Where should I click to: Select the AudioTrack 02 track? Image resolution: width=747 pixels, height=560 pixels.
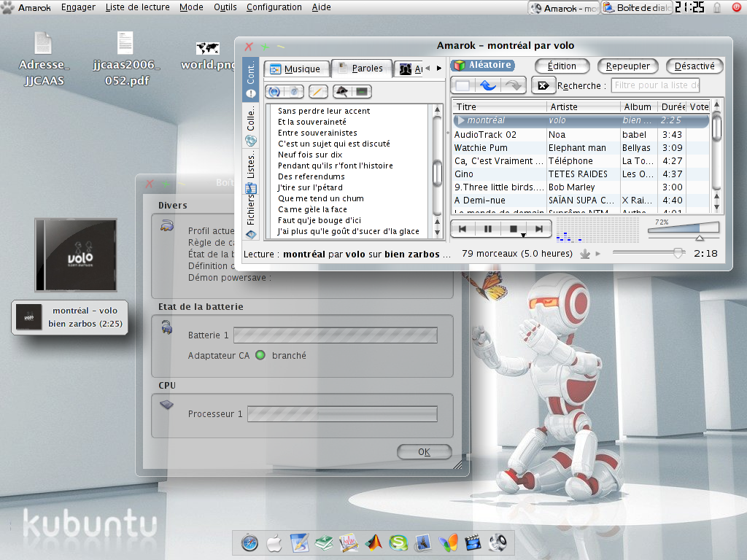click(581, 135)
